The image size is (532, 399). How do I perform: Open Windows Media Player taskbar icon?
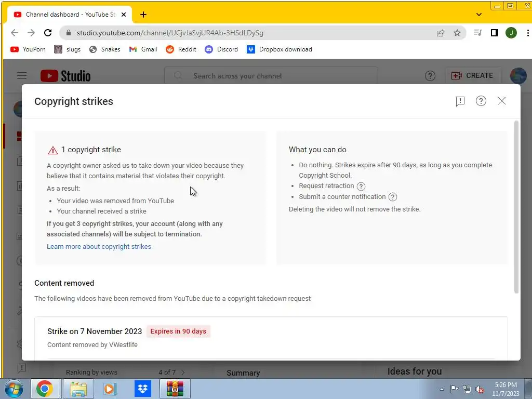pyautogui.click(x=110, y=389)
